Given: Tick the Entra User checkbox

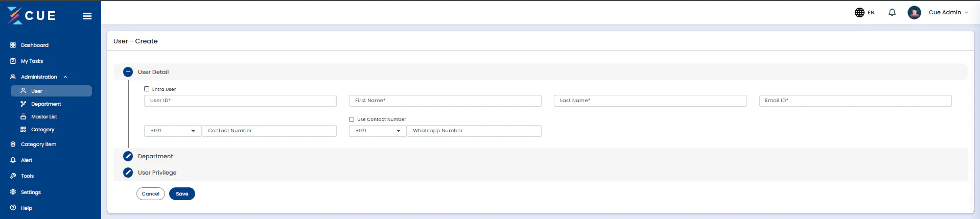Looking at the screenshot, I should click(x=147, y=89).
